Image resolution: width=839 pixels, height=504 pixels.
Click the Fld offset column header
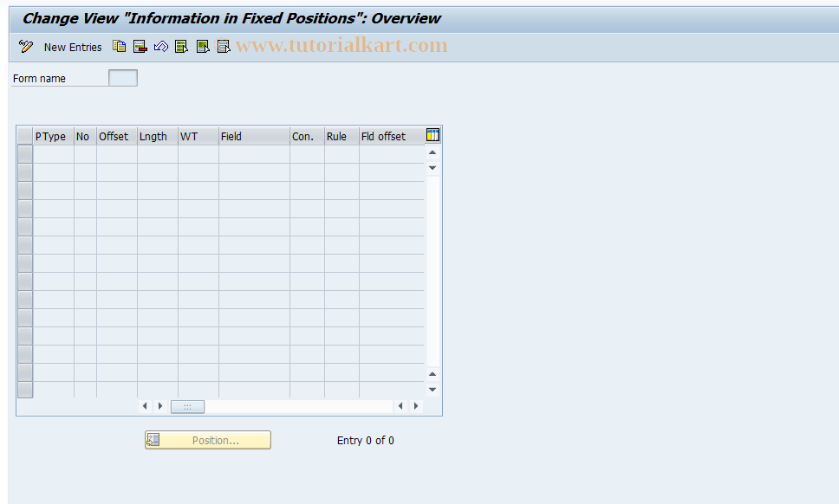point(392,136)
